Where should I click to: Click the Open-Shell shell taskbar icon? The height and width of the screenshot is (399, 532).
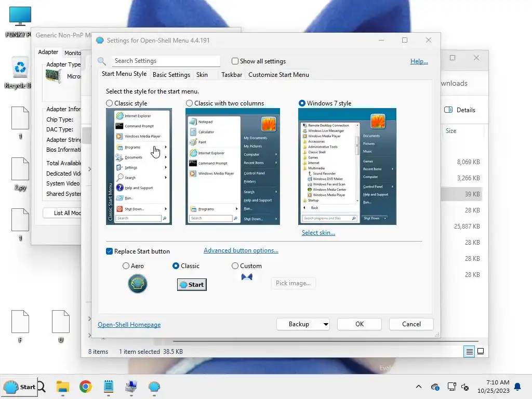[154, 387]
